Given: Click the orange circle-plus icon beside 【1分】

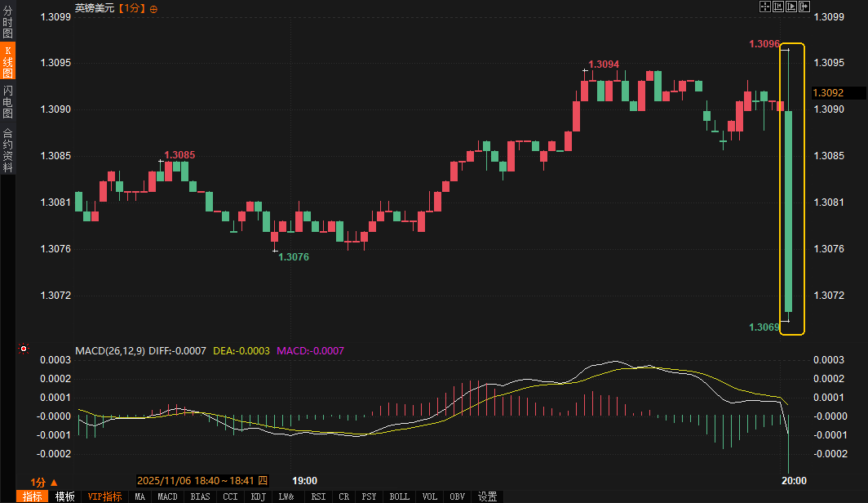Looking at the screenshot, I should 153,9.
